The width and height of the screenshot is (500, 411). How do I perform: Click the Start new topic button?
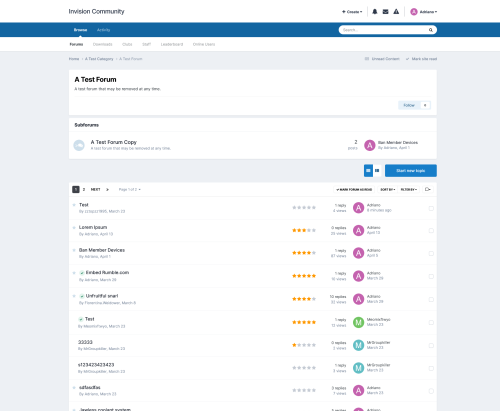coord(411,171)
